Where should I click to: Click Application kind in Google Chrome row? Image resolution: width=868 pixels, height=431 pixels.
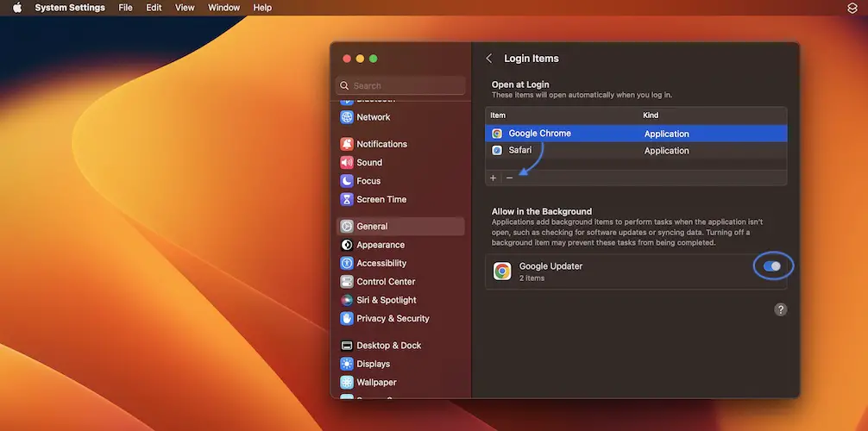tap(666, 134)
